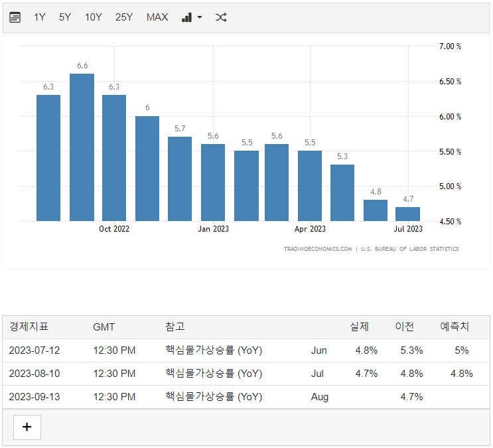Select the 1Y time range
The height and width of the screenshot is (448, 493).
click(x=40, y=17)
